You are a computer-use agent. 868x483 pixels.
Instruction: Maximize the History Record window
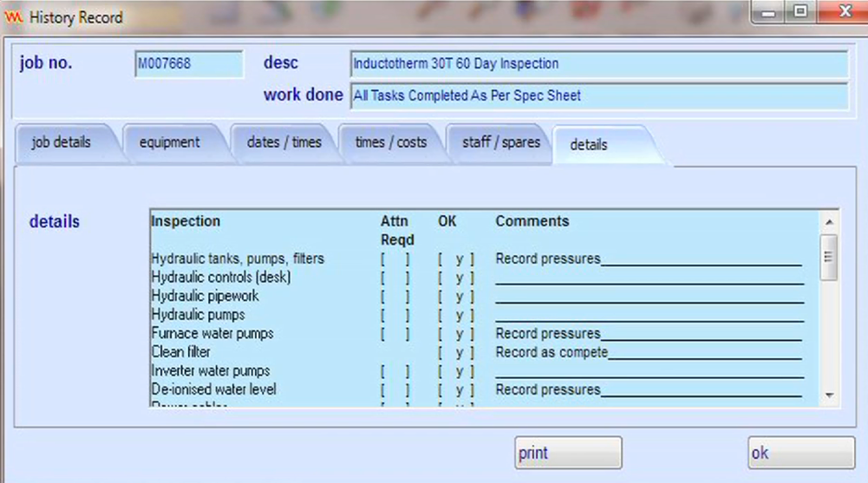tap(801, 14)
